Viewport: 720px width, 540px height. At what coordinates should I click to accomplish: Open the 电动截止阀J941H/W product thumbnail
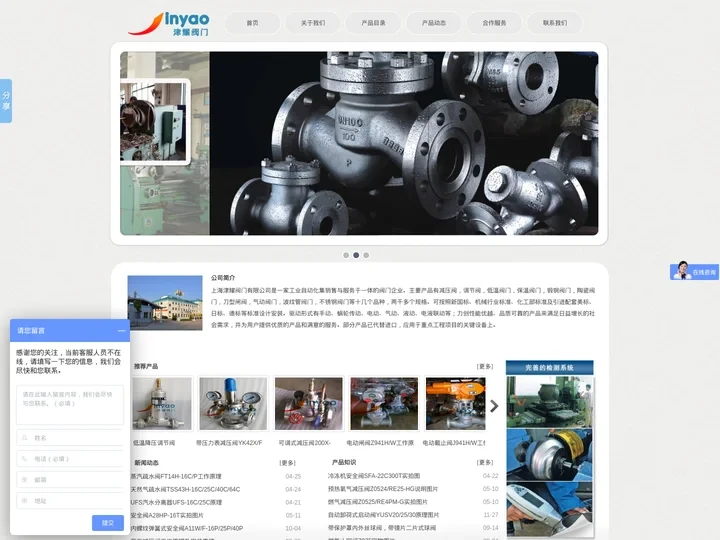(456, 404)
